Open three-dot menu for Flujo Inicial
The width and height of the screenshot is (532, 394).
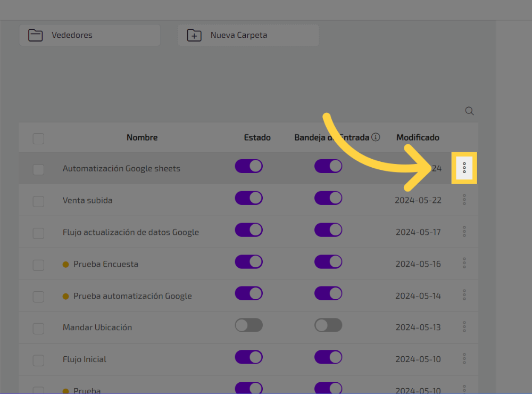(464, 359)
